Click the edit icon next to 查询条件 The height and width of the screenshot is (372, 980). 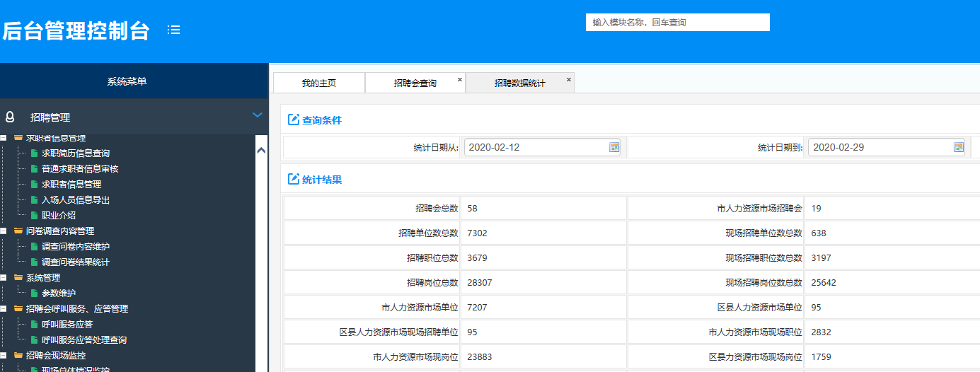point(294,120)
